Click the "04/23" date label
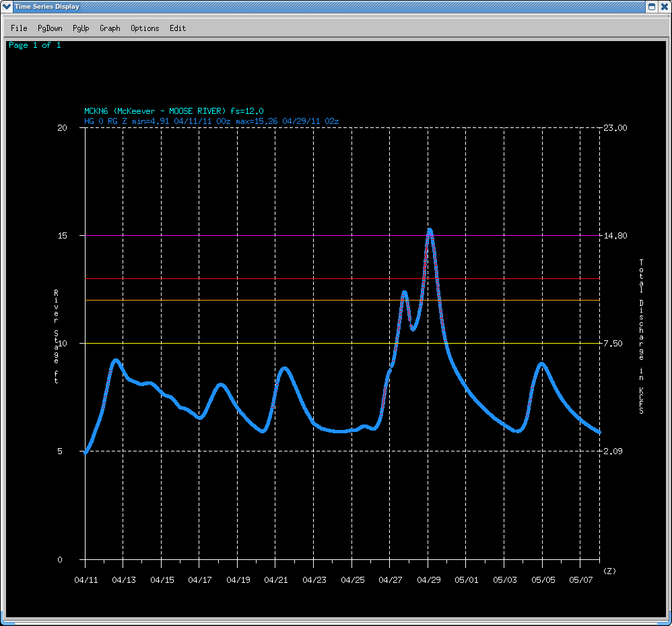The width and height of the screenshot is (672, 626). click(x=314, y=580)
